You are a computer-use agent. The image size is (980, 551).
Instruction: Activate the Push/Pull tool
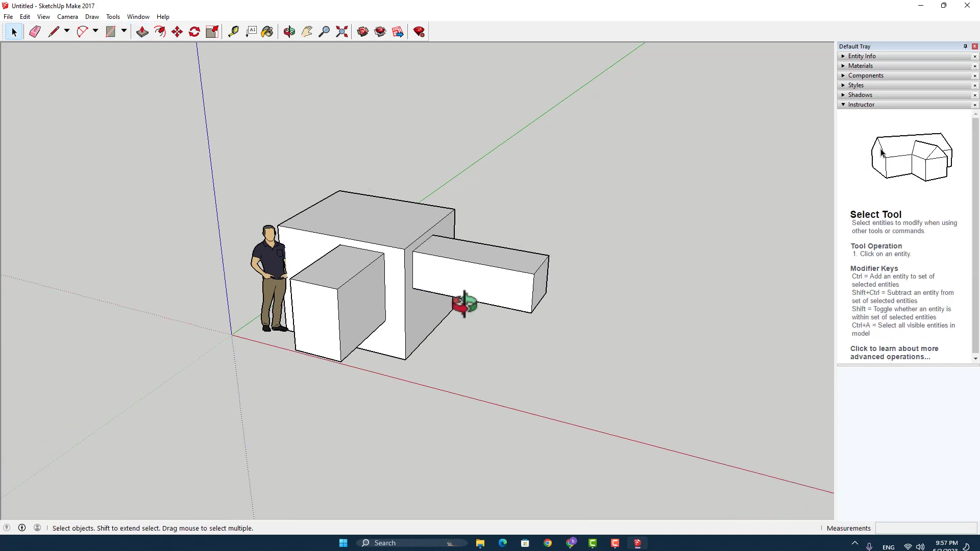pyautogui.click(x=142, y=32)
